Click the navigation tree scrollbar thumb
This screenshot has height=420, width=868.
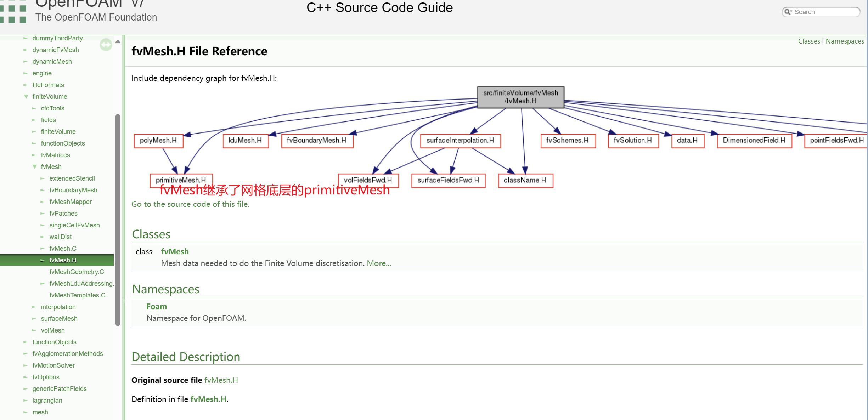[x=118, y=220]
